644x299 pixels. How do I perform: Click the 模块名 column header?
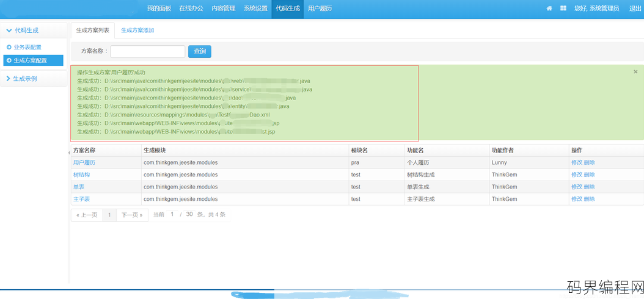[x=376, y=151]
